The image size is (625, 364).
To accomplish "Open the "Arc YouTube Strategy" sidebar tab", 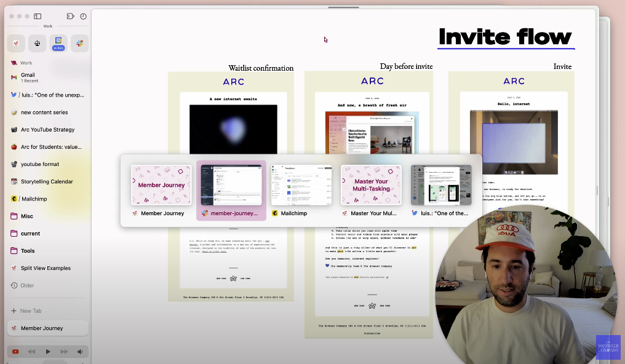I will [x=48, y=130].
